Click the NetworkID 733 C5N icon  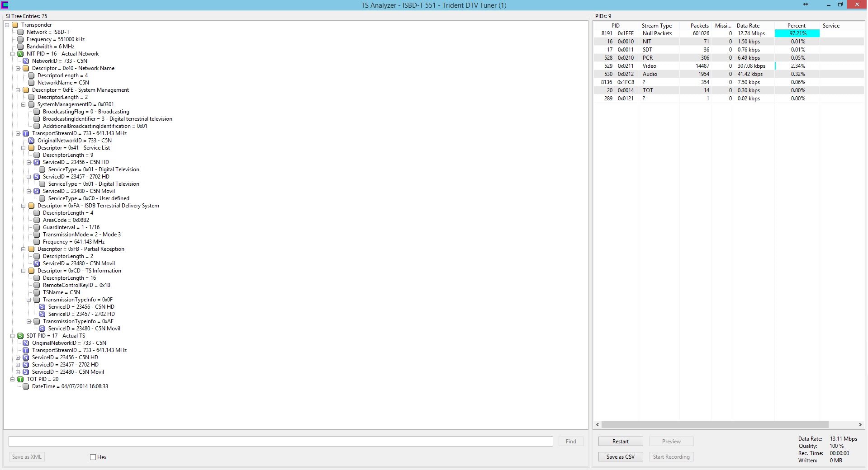pos(26,61)
